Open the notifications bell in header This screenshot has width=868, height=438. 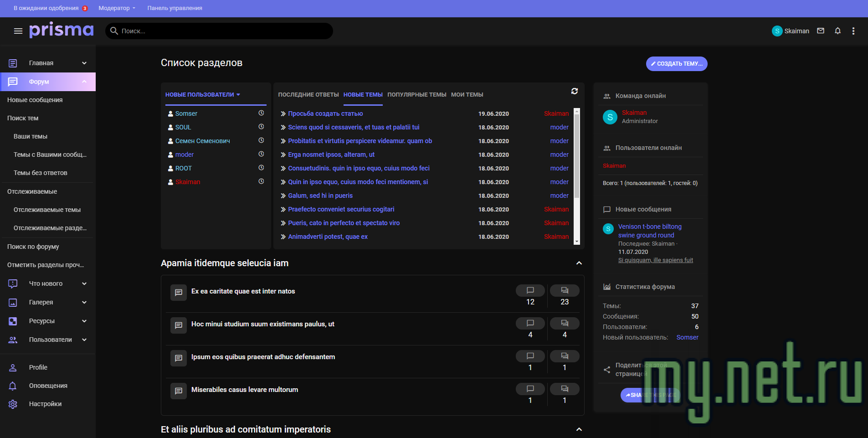(x=837, y=31)
